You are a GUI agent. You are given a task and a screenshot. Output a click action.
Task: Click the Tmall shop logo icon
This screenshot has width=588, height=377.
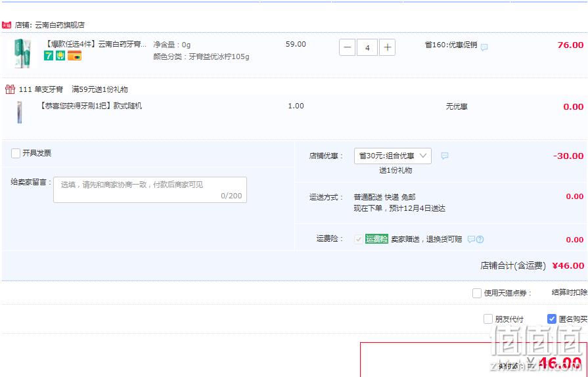7,25
